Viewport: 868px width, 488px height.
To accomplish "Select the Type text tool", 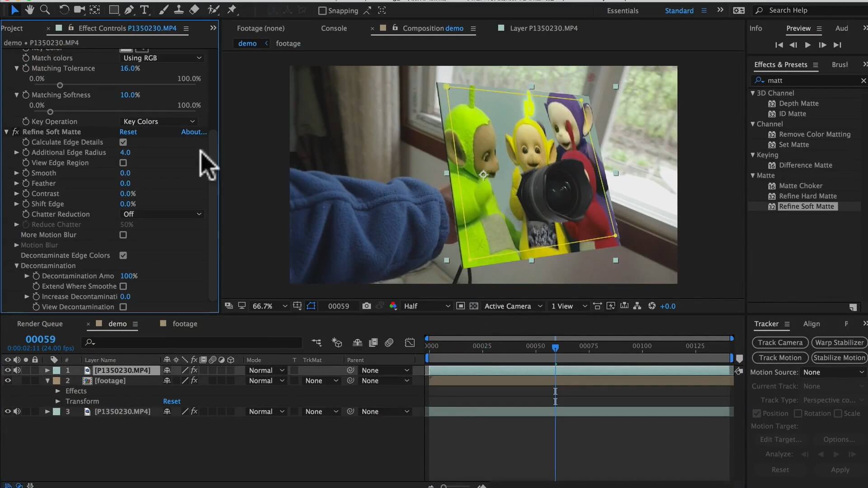I will pos(145,9).
